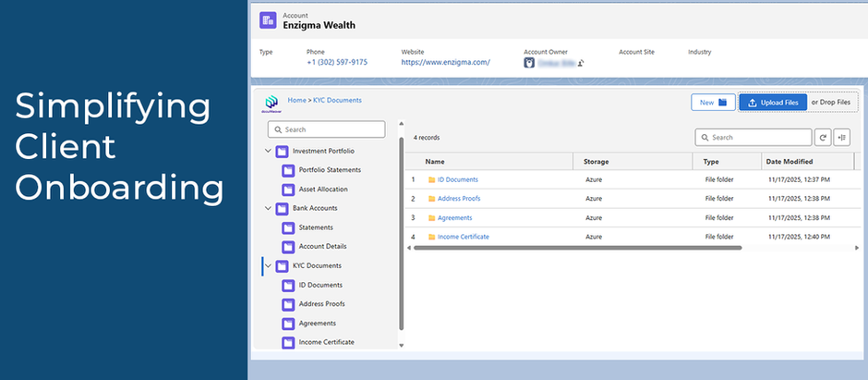Screen dimensions: 868x380
Task: Click the Enzigma Wealth account title
Action: pyautogui.click(x=319, y=25)
